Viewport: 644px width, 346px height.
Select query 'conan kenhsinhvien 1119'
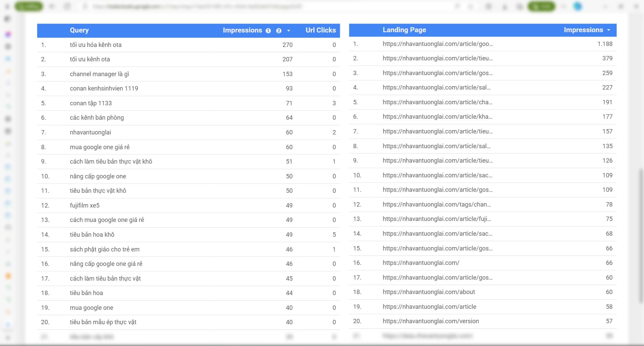(x=104, y=89)
